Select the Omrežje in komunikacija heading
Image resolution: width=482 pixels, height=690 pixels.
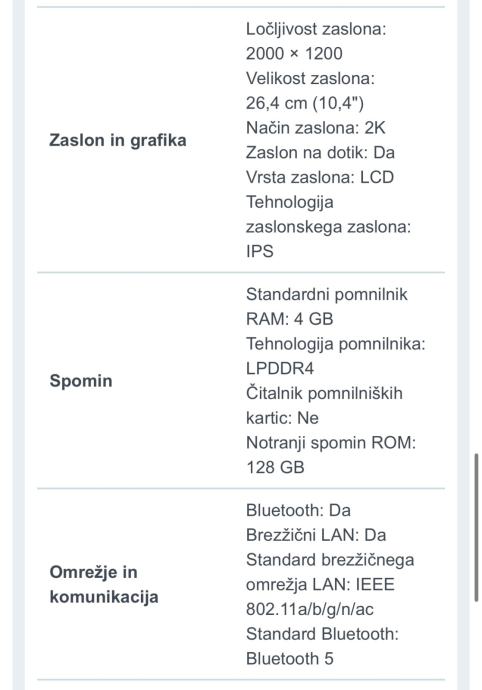(x=104, y=584)
